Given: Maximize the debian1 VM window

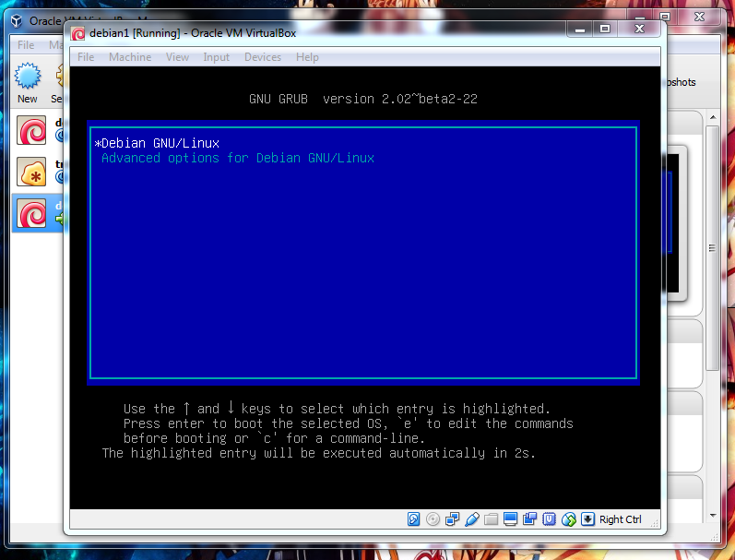Looking at the screenshot, I should coord(605,30).
